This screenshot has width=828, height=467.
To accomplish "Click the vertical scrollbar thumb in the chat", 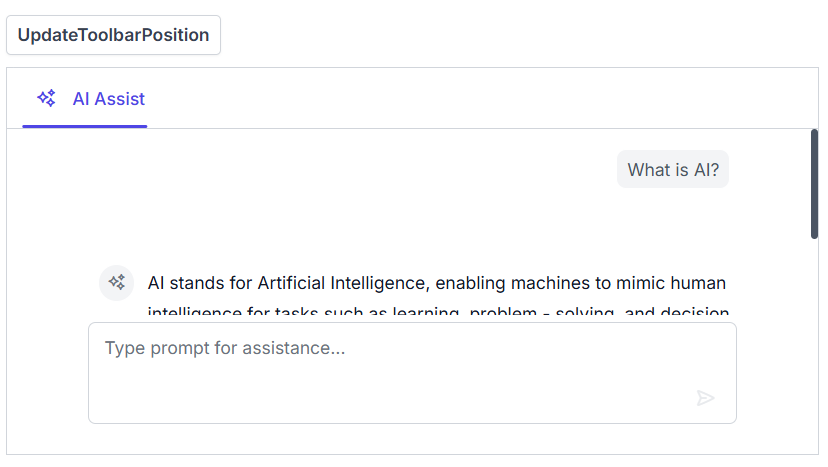I will click(814, 183).
